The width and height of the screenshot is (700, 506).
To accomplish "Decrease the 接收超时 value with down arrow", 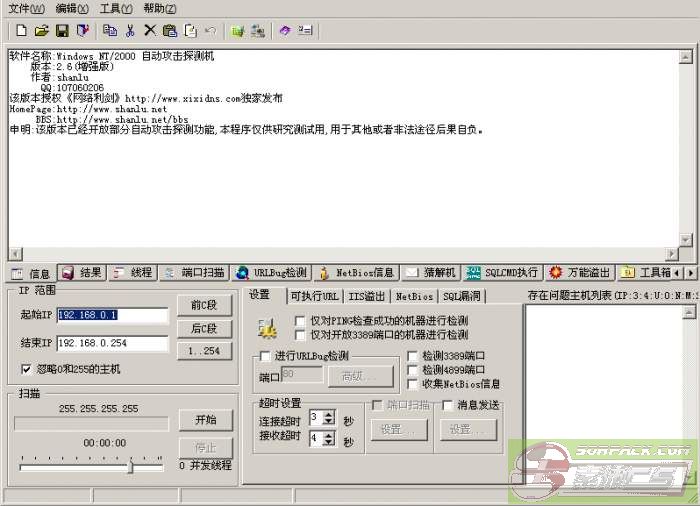I will 329,443.
